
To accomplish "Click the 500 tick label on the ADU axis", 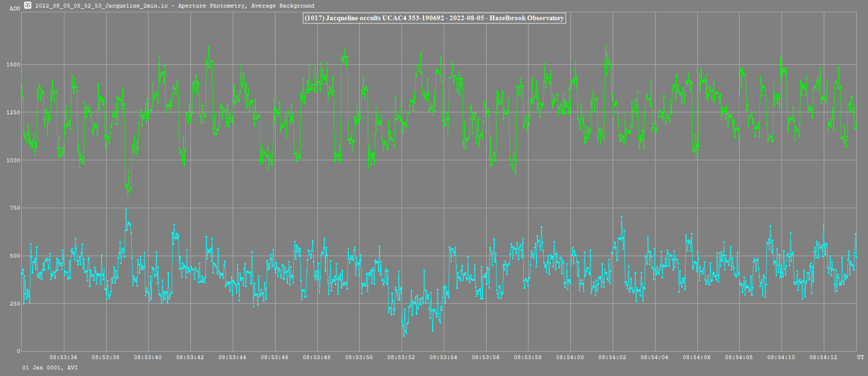I will pos(16,256).
